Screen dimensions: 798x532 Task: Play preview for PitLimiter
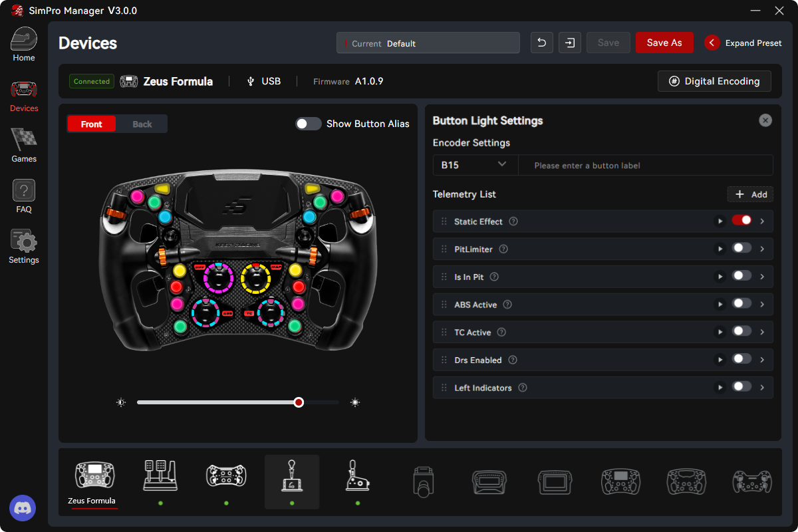pyautogui.click(x=720, y=249)
